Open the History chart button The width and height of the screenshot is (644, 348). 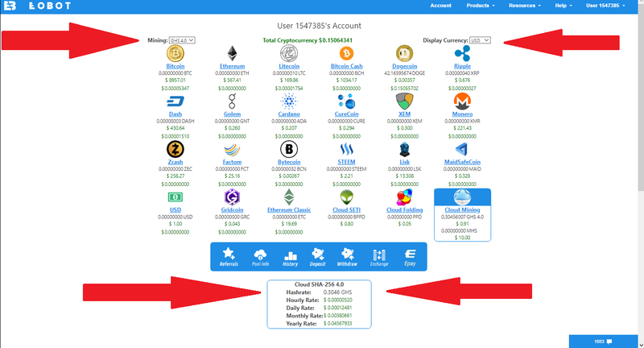290,257
